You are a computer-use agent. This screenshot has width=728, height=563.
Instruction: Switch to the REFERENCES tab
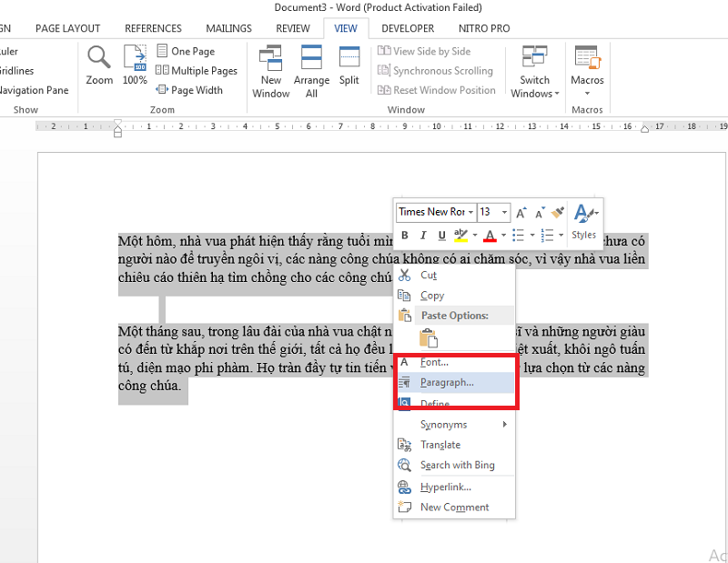153,28
